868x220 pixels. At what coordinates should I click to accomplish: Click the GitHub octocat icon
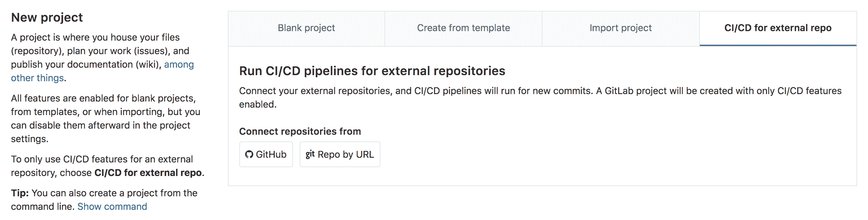click(249, 154)
